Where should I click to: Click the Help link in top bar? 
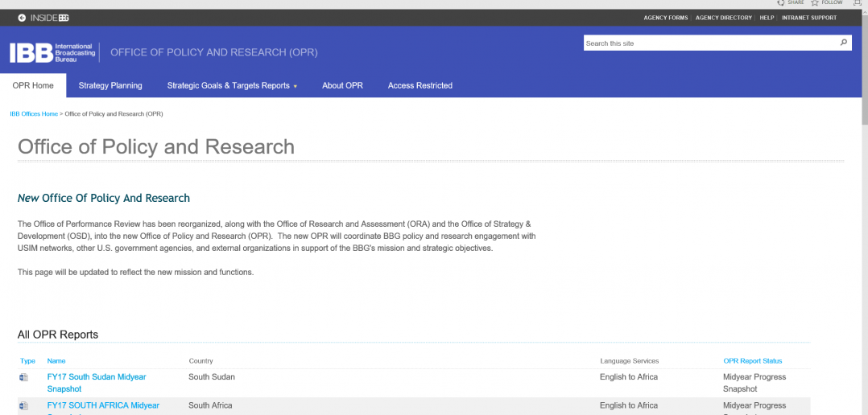click(767, 18)
